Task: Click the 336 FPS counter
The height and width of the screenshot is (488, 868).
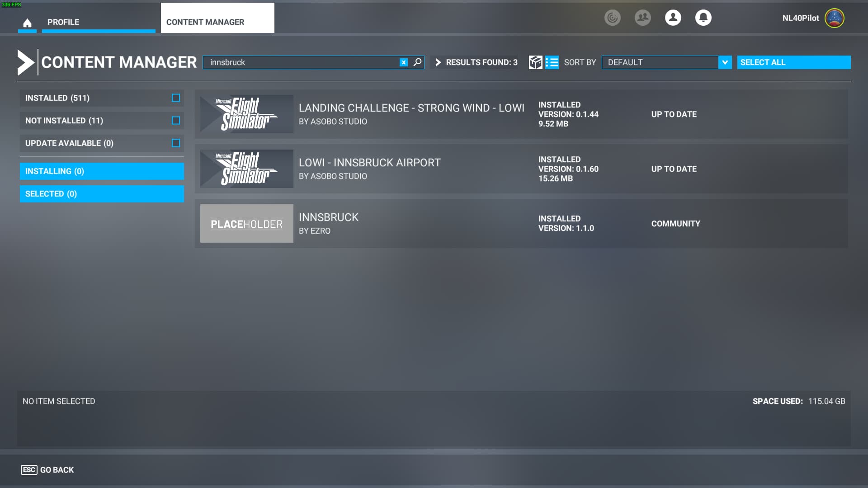Action: [x=11, y=5]
